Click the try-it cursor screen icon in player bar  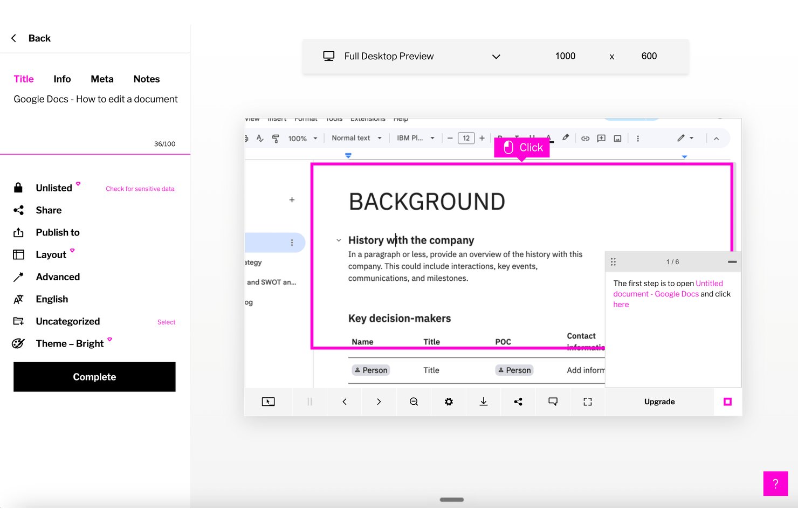[268, 402]
